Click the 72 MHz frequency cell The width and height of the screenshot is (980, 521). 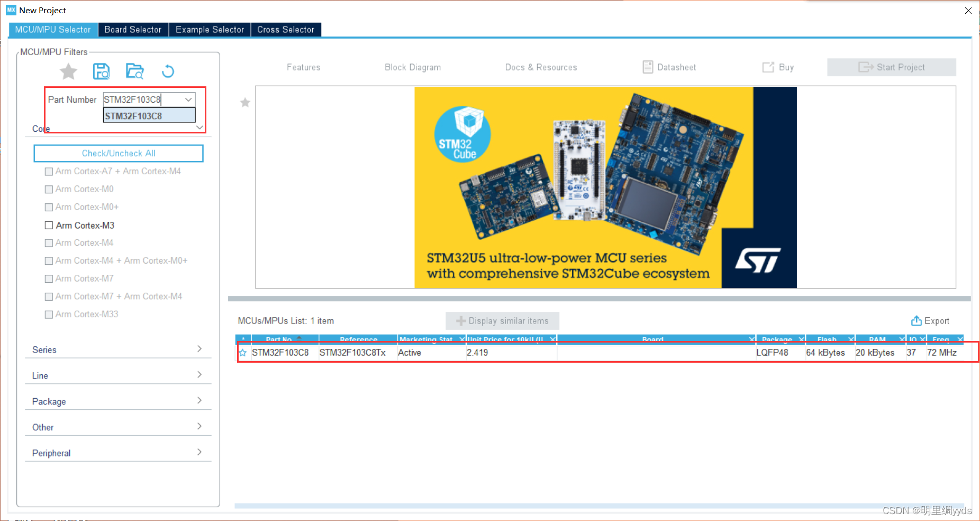click(945, 353)
